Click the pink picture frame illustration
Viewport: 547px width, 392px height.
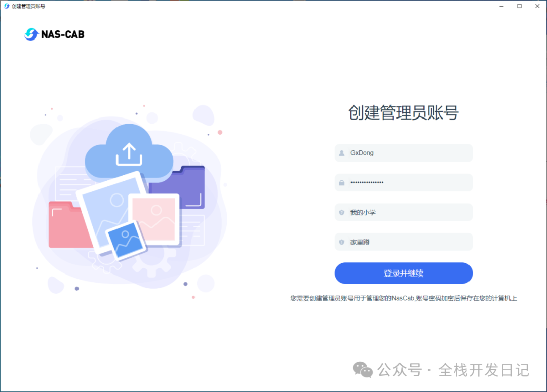[153, 219]
